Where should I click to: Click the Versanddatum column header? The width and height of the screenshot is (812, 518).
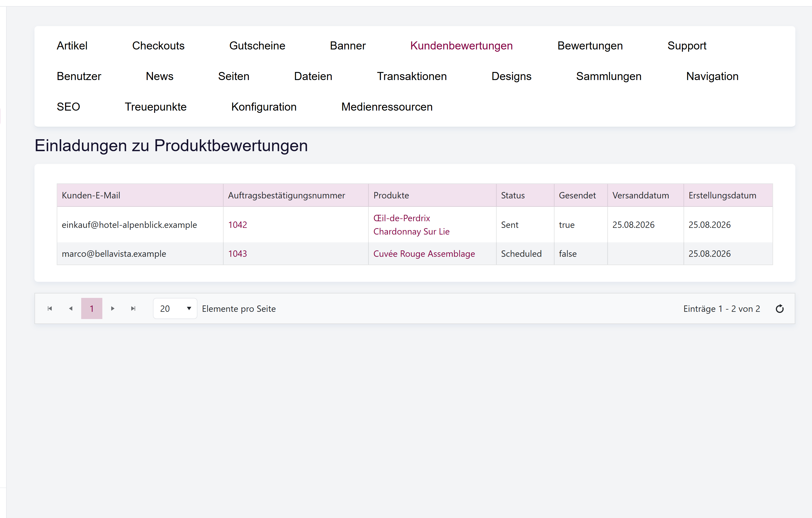point(645,195)
